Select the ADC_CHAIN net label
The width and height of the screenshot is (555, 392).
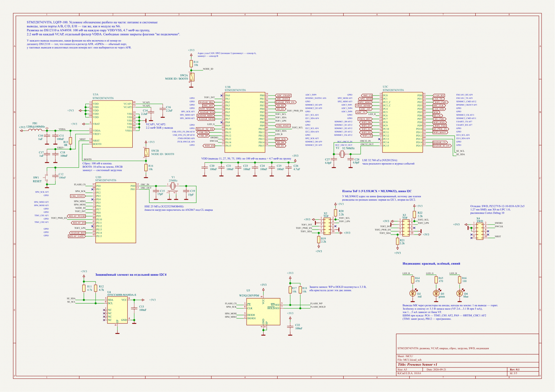[284, 96]
